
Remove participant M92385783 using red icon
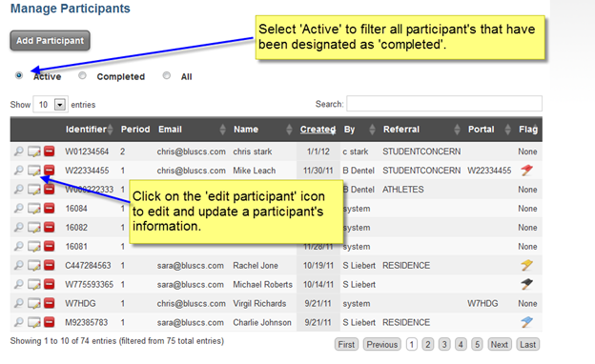pyautogui.click(x=49, y=322)
